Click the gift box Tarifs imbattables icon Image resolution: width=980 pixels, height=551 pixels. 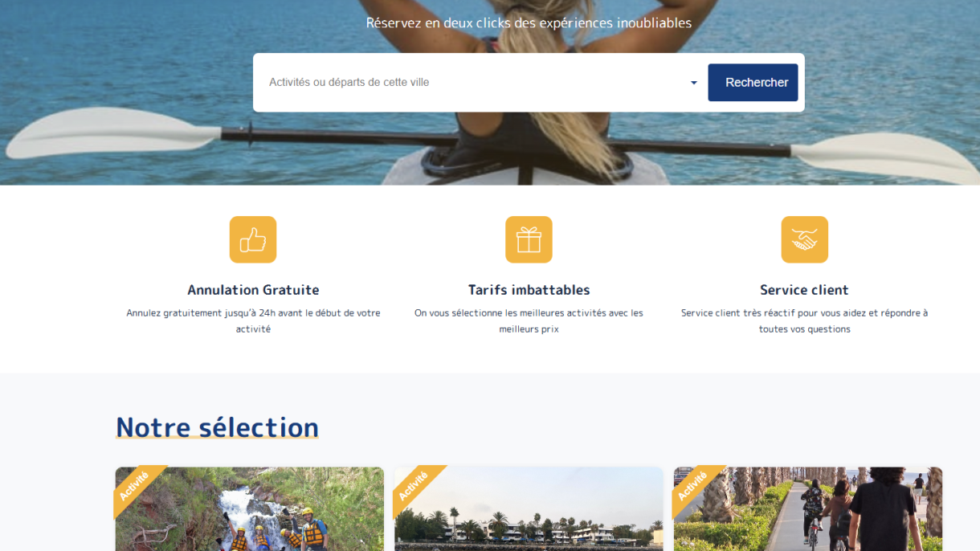(x=529, y=239)
